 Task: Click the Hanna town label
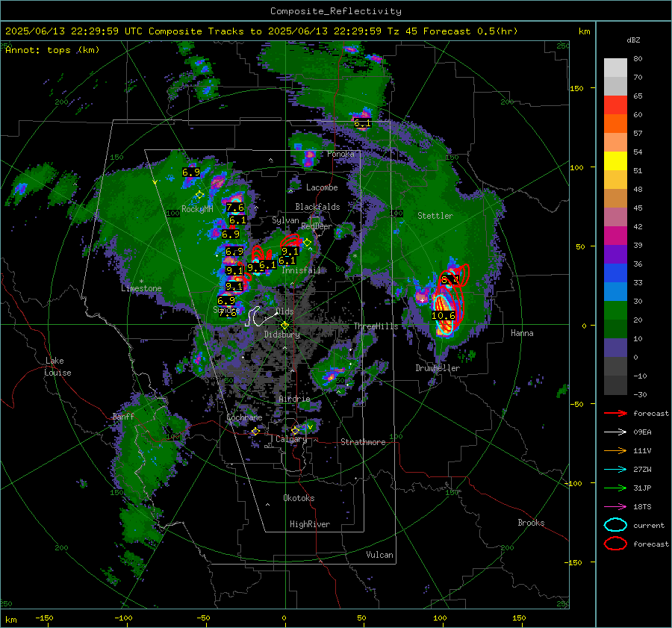click(522, 333)
